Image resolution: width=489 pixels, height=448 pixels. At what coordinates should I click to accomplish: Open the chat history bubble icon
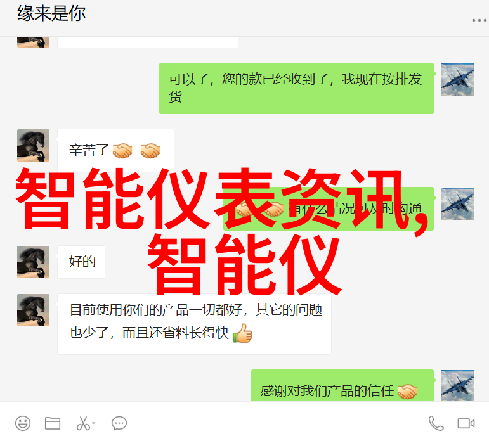(x=119, y=423)
